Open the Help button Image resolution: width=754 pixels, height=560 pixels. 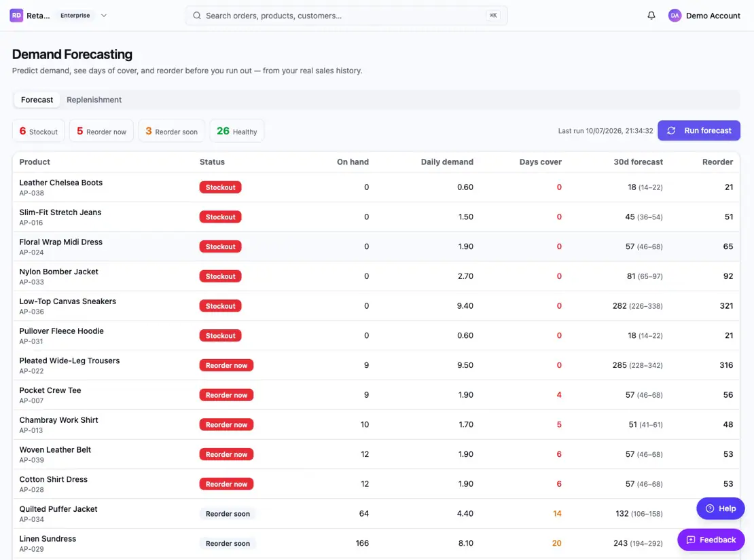(720, 508)
